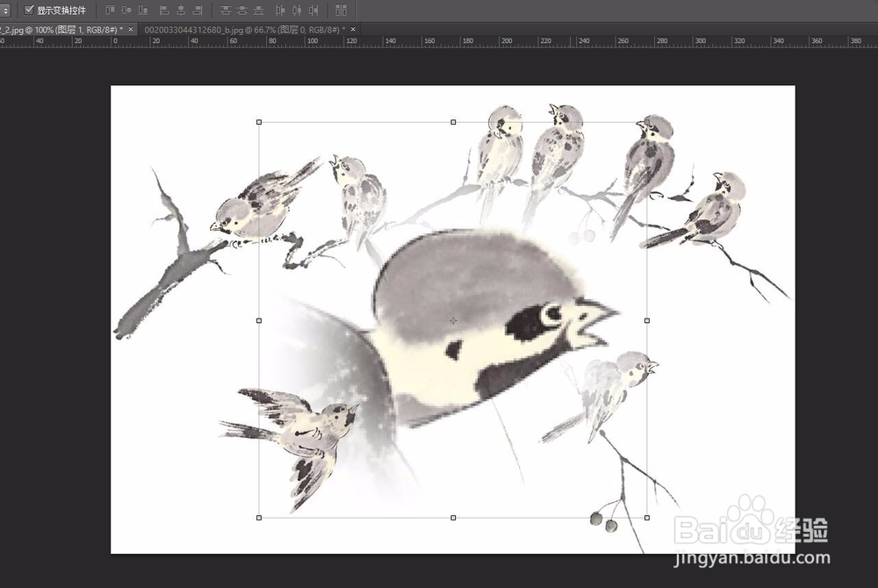This screenshot has height=588, width=878.
Task: Click the right-middle transform handle
Action: [647, 320]
